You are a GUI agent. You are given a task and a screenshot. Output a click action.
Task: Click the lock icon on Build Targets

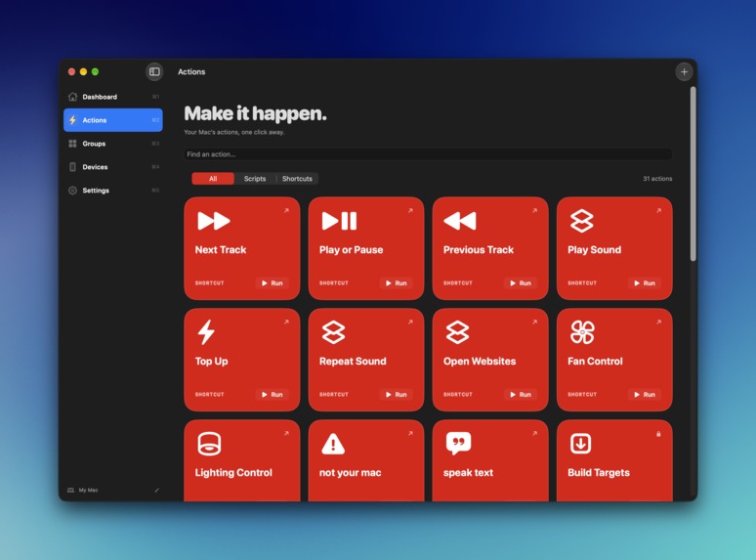tap(658, 434)
